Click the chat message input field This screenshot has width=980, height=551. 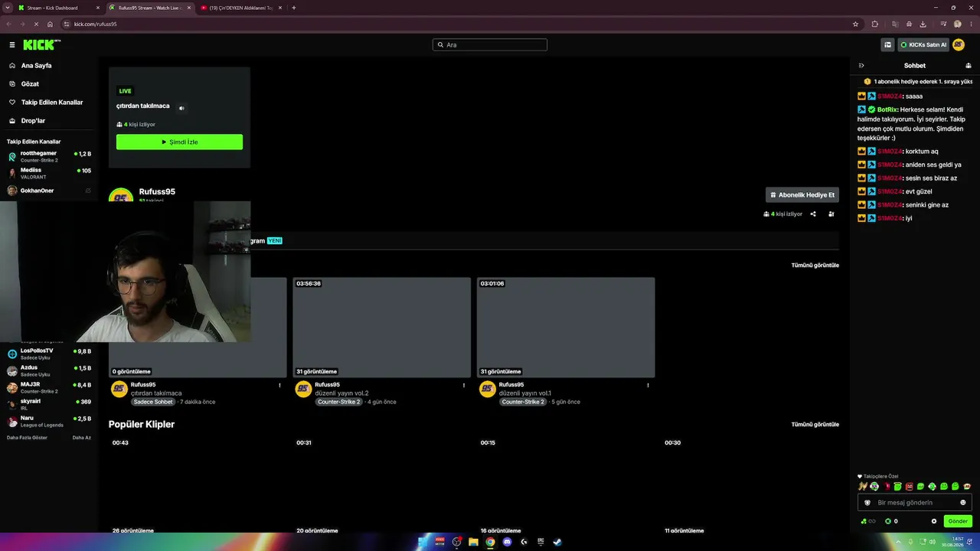(x=915, y=503)
